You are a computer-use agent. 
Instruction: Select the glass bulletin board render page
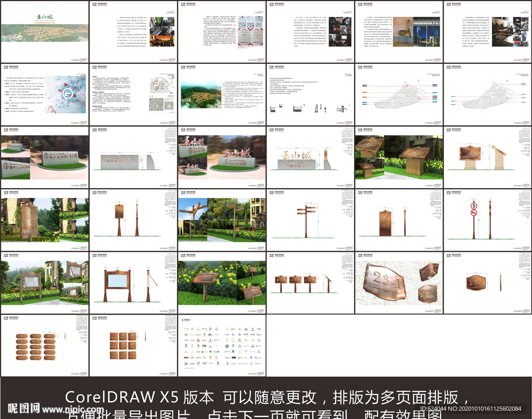click(45, 283)
